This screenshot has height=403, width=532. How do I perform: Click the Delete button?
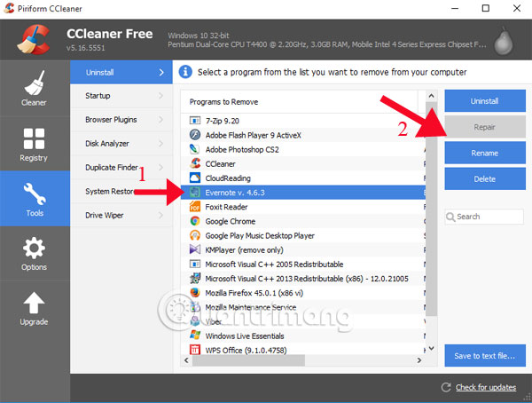(x=485, y=179)
